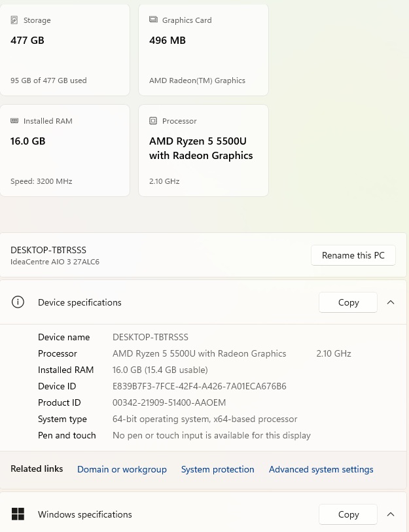This screenshot has width=409, height=532.
Task: Open the Domain or workgroup link
Action: click(122, 469)
